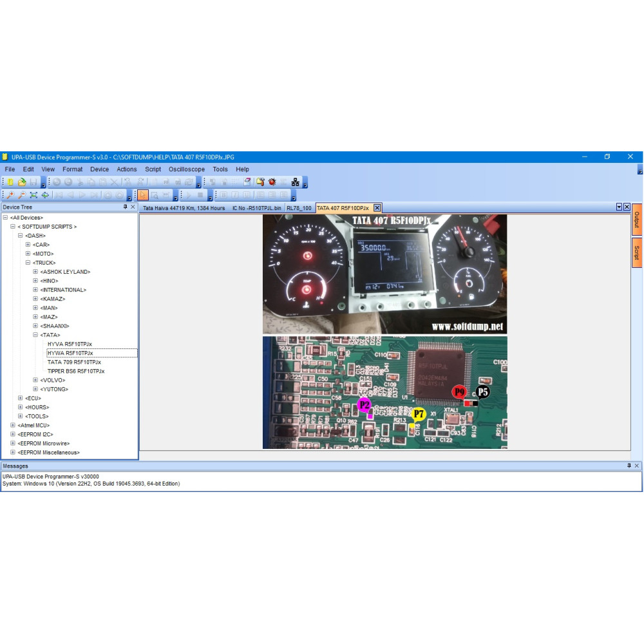Click the Save diskette icon
The image size is (644, 644).
click(33, 182)
